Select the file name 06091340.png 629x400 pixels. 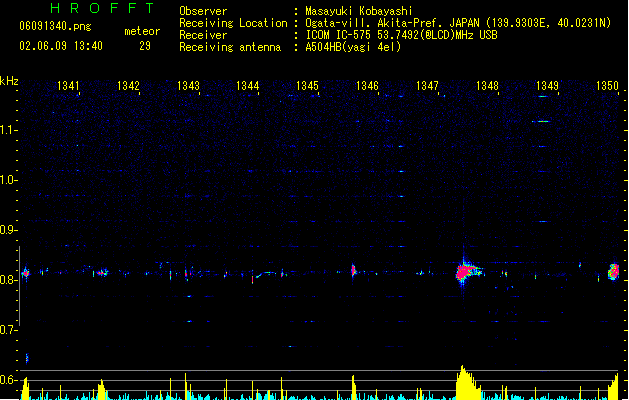coord(55,26)
